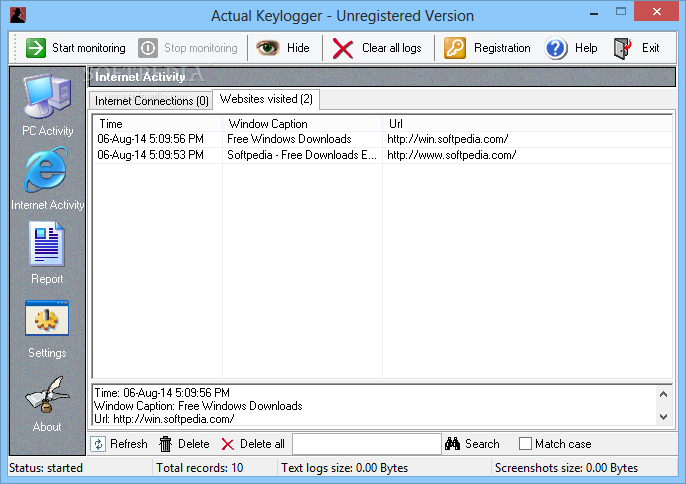
Task: Minimize the Actual Keylogger window
Action: tap(594, 12)
